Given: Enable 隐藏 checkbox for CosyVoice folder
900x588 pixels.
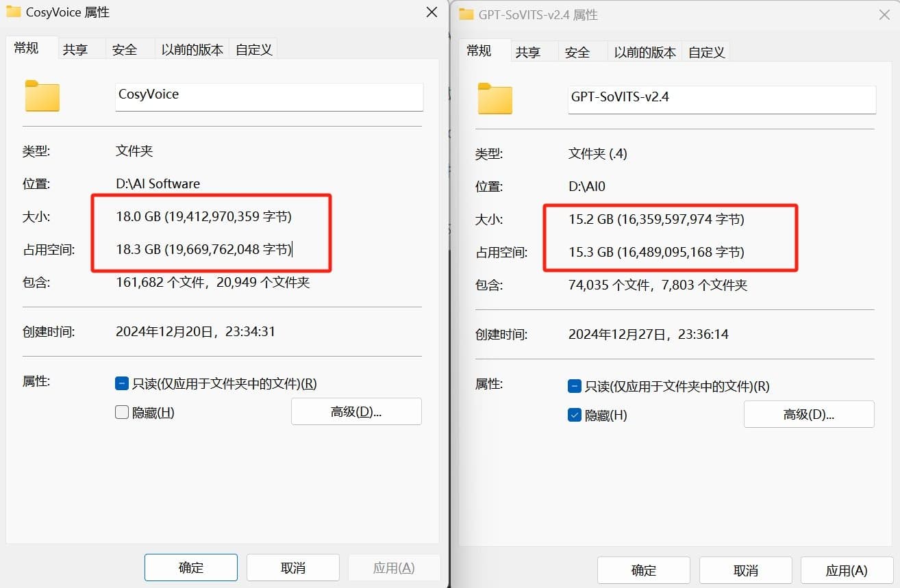Looking at the screenshot, I should click(x=122, y=412).
